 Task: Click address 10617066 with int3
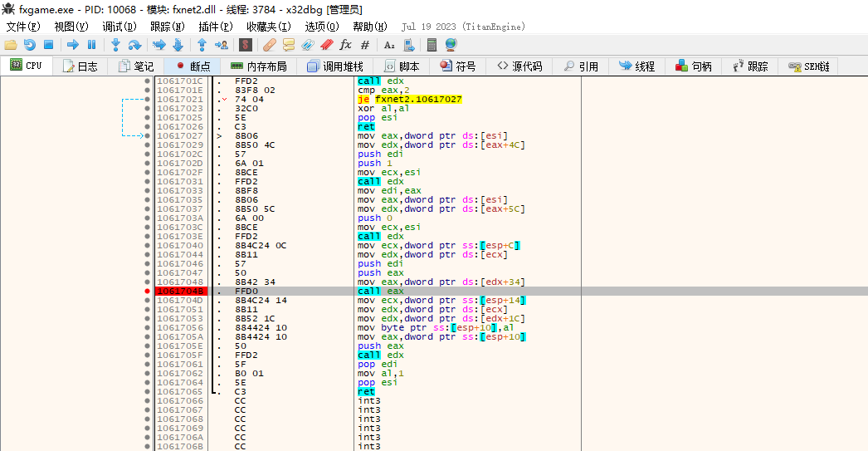pos(180,400)
